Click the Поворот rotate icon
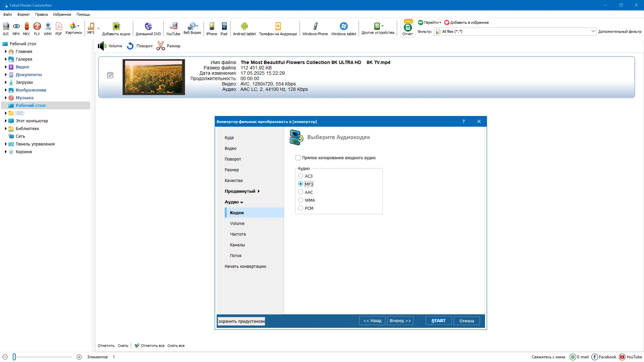This screenshot has width=644, height=362. pyautogui.click(x=130, y=46)
